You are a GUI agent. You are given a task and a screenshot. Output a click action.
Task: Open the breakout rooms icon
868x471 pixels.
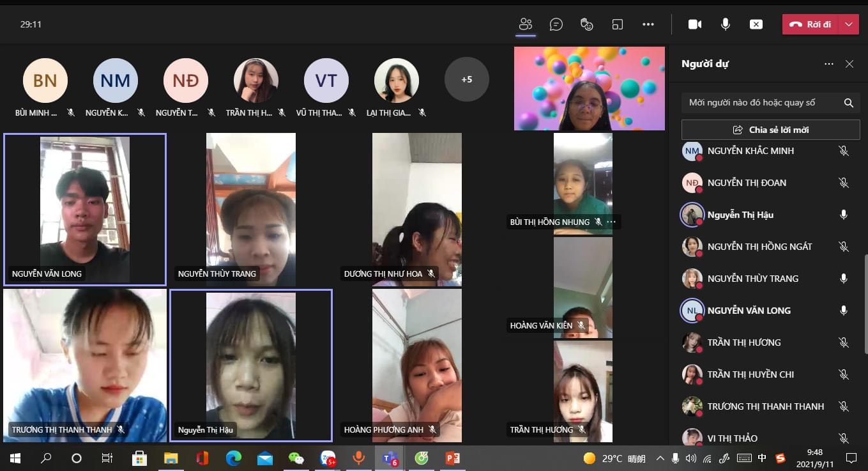pos(617,24)
